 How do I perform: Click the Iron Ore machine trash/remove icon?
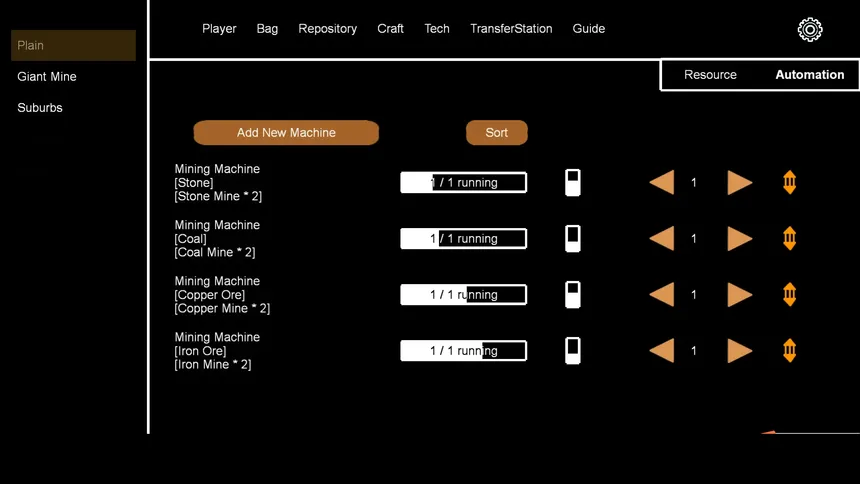(789, 351)
